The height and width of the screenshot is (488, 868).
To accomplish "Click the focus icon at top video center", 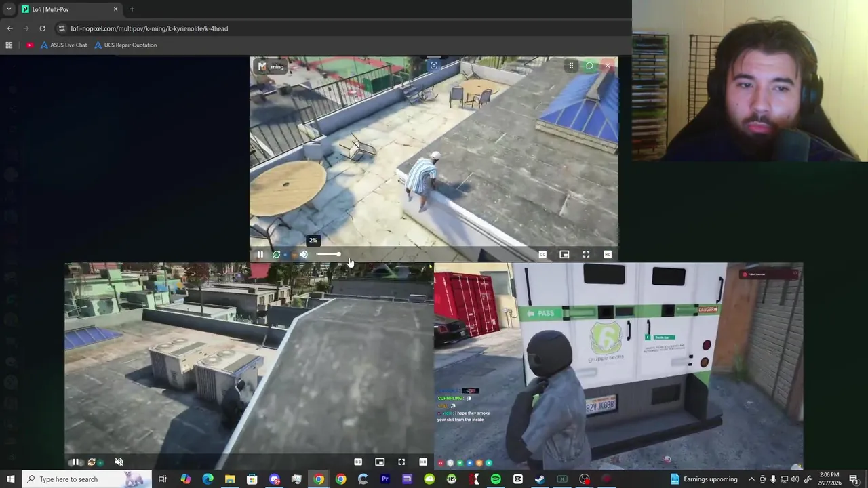I will tap(434, 66).
